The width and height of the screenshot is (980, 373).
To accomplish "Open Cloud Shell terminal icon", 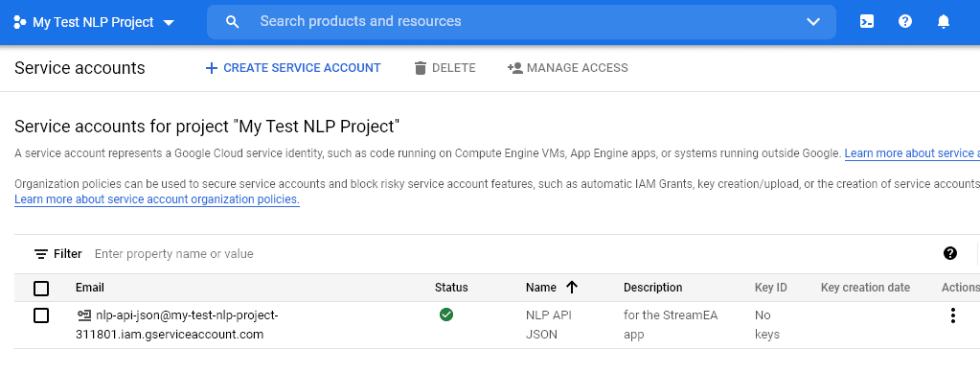I will click(x=867, y=22).
